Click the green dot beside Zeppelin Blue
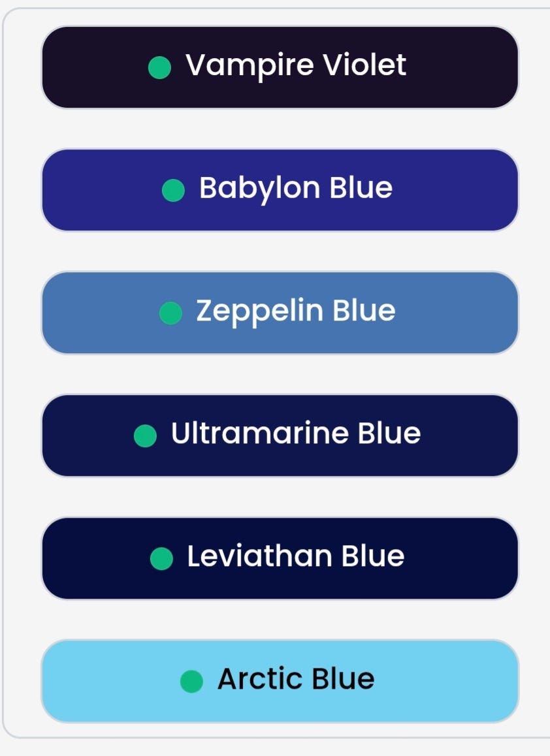 (170, 313)
